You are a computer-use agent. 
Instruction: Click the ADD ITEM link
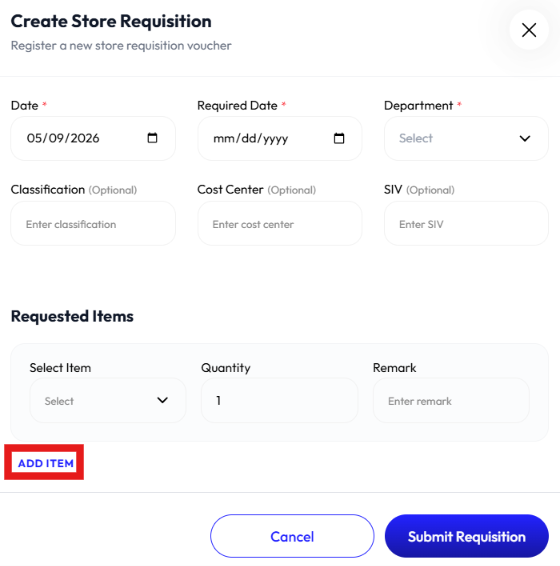pos(46,463)
